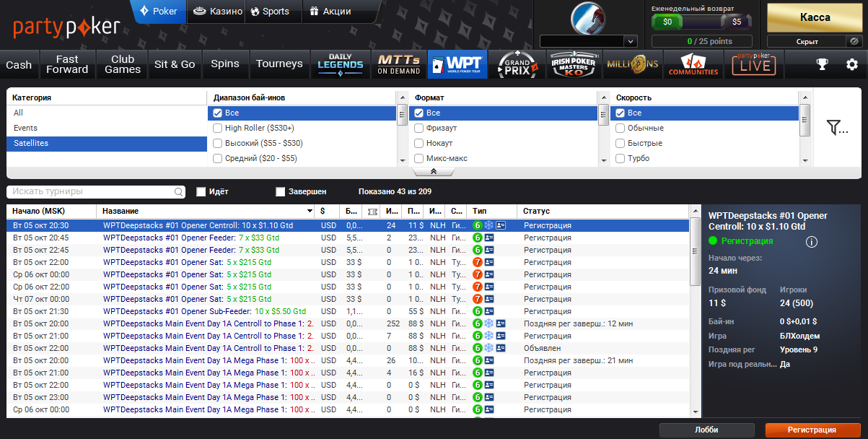Open the Cash games tab
The height and width of the screenshot is (439, 868).
click(x=19, y=64)
